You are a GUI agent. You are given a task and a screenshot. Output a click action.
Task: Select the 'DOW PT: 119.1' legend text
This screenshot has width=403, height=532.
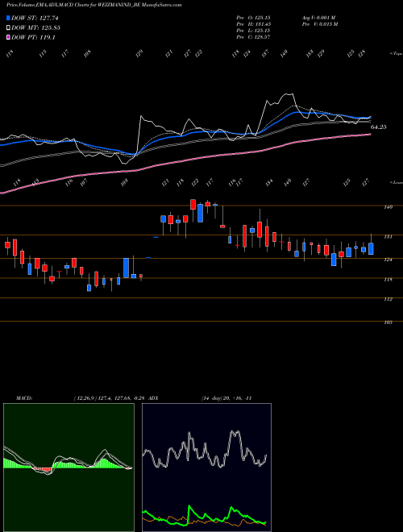(33, 37)
